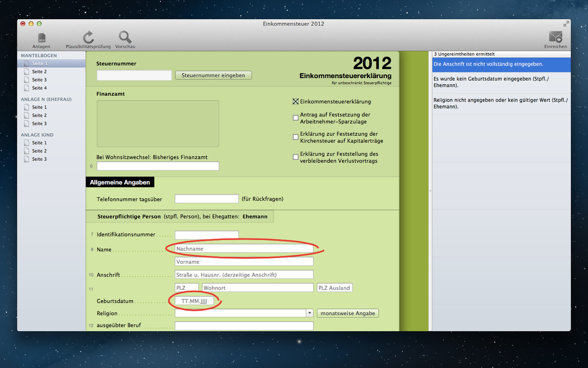Open Anlage Kind Seite 1
Screen dimensions: 588x368
click(51, 143)
